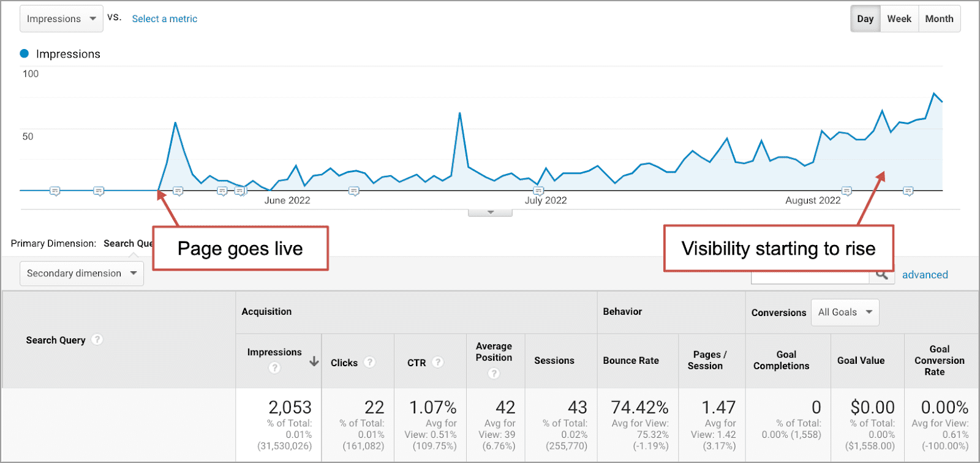Click the $0.00 goal value total

pyautogui.click(x=873, y=407)
